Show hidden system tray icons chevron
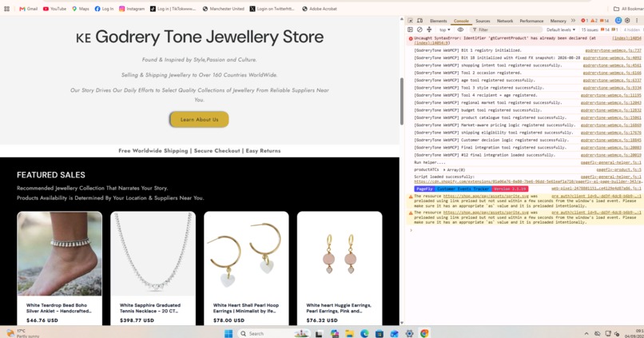This screenshot has width=644, height=338. (x=586, y=333)
